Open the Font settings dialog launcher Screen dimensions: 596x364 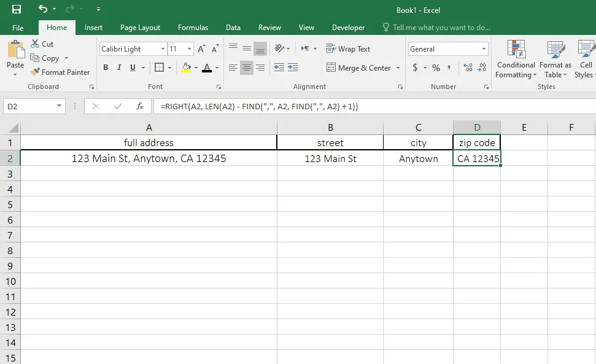(x=219, y=87)
